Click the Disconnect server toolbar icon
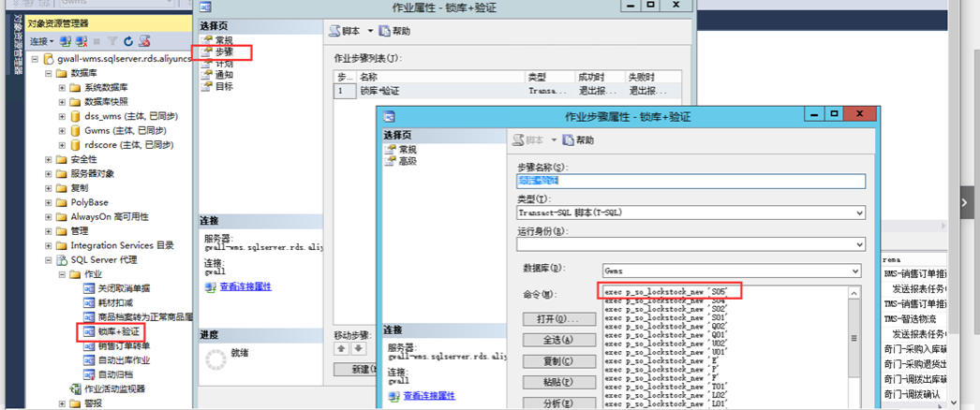 coord(82,41)
